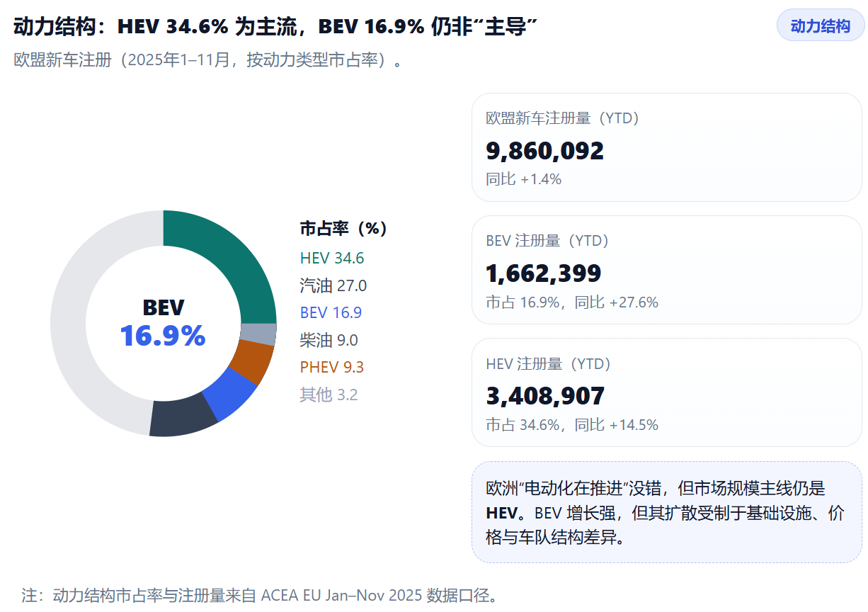Click the PHEV 9.3 legend entry

[331, 367]
